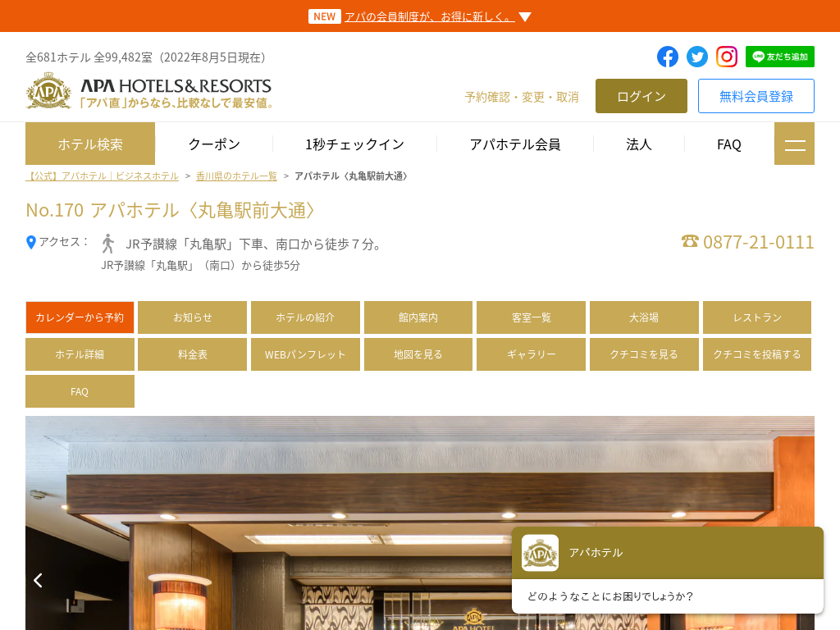Expand the NEW announcement banner arrow
This screenshot has height=630, width=840.
[x=526, y=17]
